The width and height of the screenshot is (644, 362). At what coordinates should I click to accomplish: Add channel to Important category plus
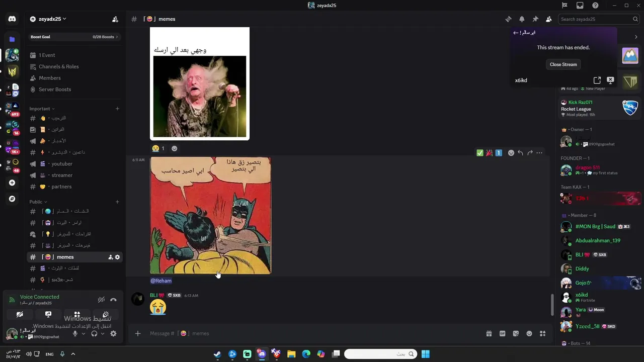117,109
